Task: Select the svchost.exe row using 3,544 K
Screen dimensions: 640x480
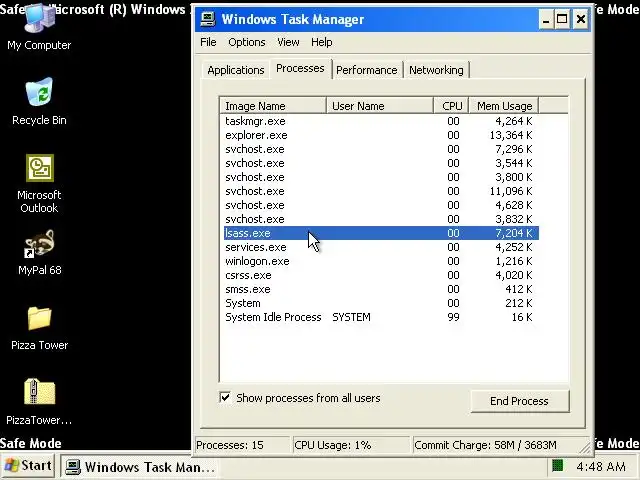Action: (381, 163)
